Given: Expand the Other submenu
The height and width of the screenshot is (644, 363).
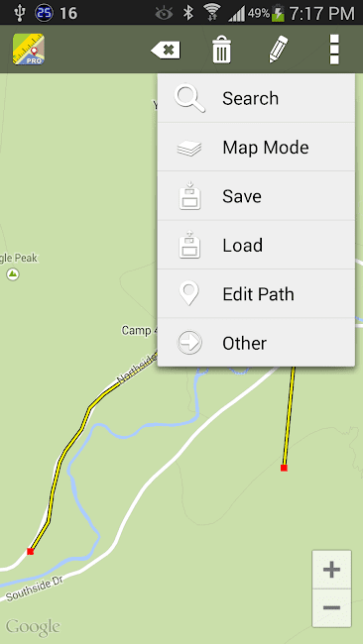Looking at the screenshot, I should [256, 343].
